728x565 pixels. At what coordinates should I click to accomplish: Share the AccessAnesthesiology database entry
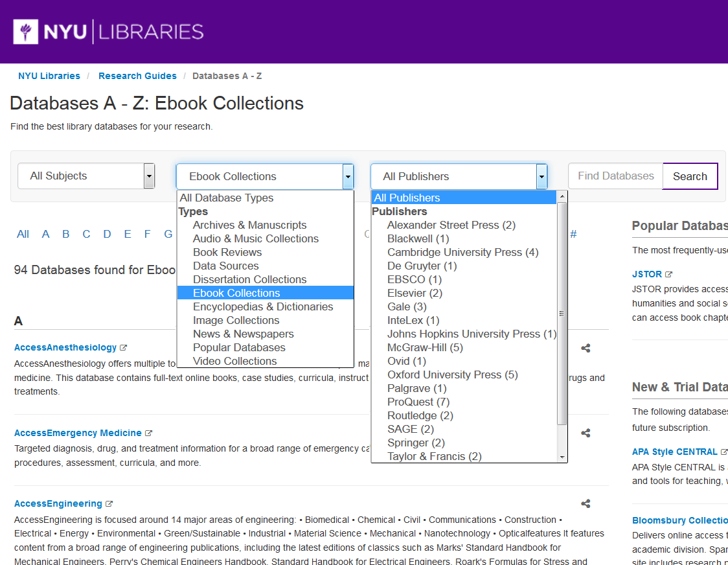586,348
